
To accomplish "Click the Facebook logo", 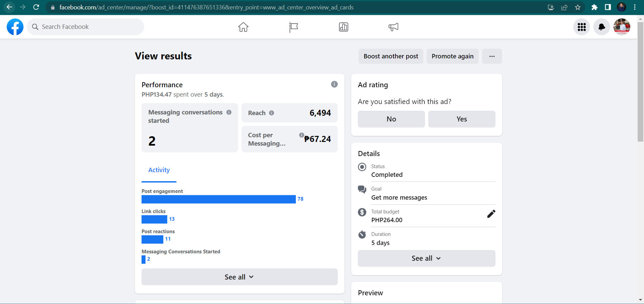I will [x=15, y=27].
